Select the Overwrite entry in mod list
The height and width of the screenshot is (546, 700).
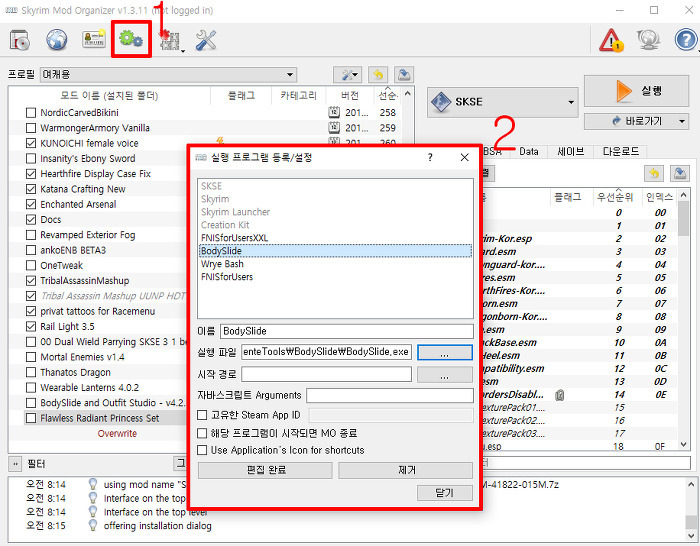pos(117,433)
